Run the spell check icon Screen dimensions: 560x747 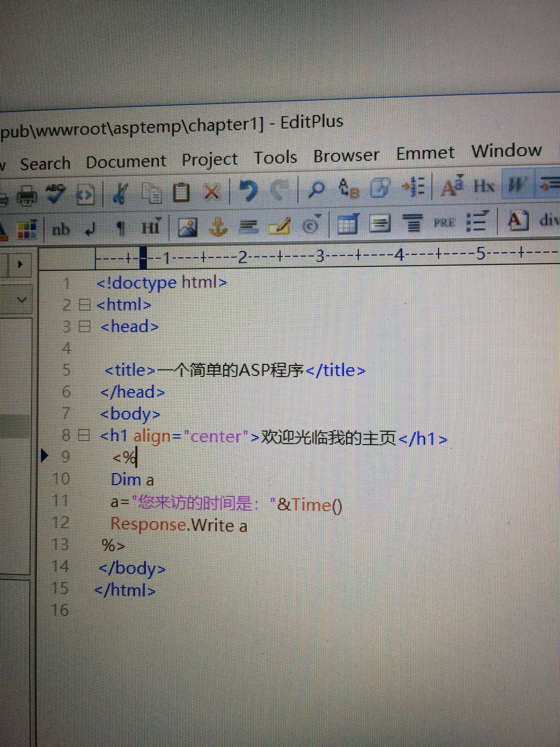pyautogui.click(x=56, y=194)
